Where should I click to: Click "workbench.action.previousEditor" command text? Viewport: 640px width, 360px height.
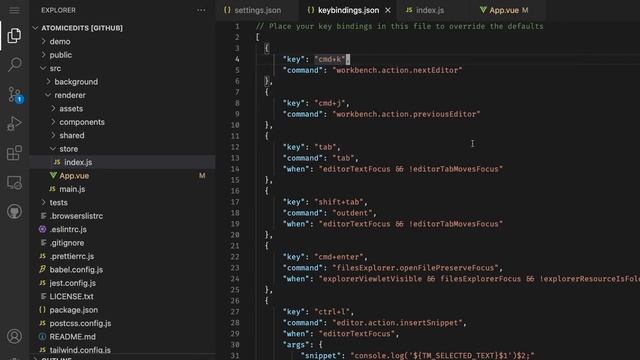point(406,114)
